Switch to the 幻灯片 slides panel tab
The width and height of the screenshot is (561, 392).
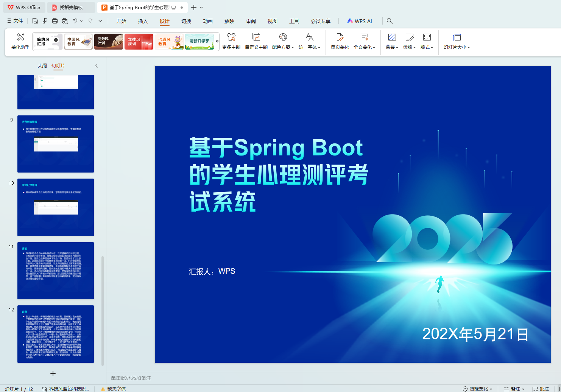pos(58,66)
